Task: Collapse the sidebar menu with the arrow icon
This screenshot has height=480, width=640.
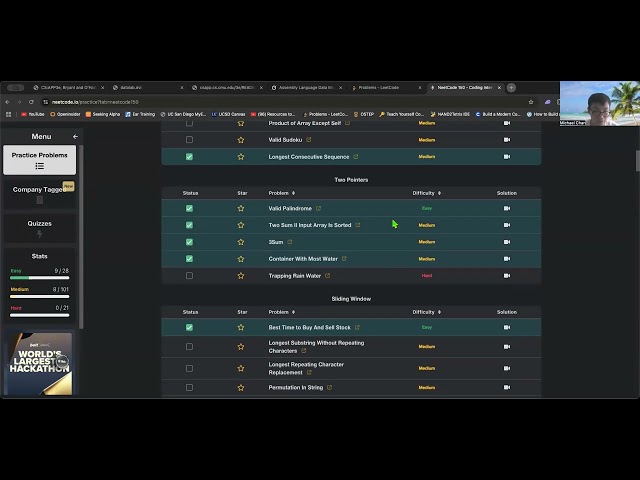Action: [75, 137]
